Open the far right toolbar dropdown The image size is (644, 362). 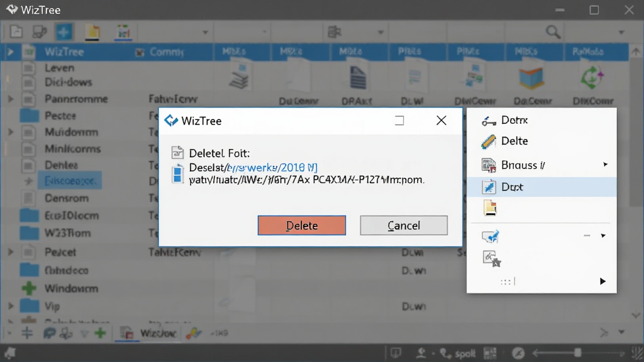621,33
